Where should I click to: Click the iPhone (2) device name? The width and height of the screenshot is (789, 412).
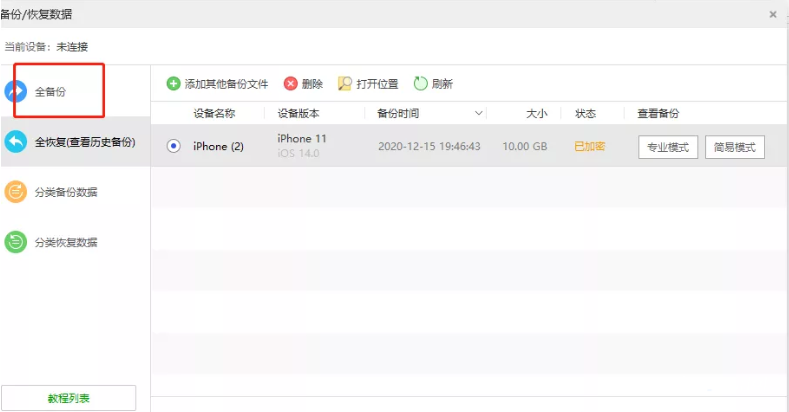(x=218, y=146)
